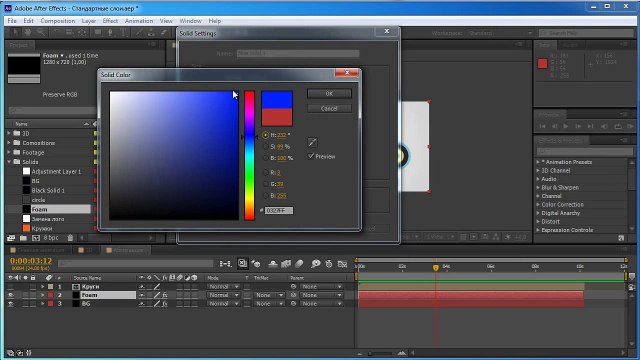Expand the Color Correction effects category
This screenshot has height=360, width=640.
tap(538, 204)
